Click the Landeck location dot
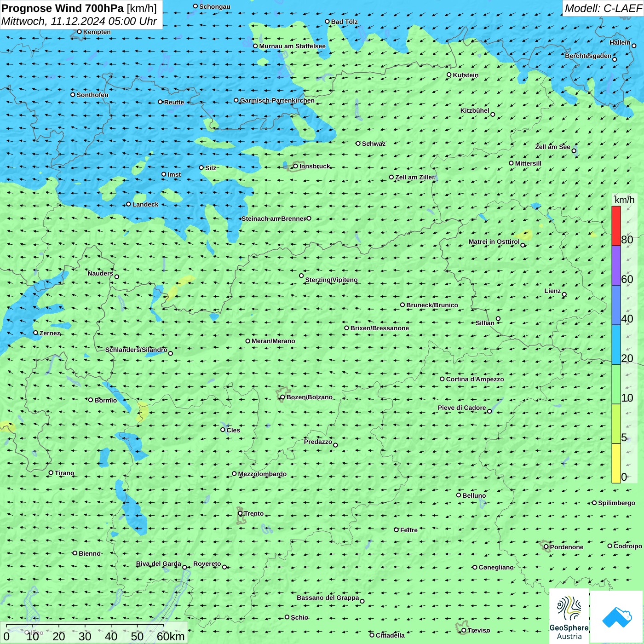The image size is (644, 644). (129, 204)
